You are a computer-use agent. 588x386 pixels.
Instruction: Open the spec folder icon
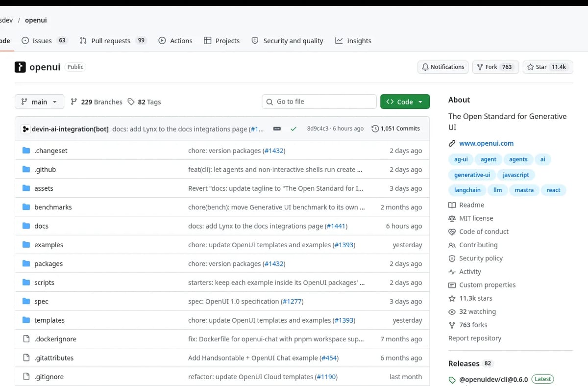(x=26, y=302)
